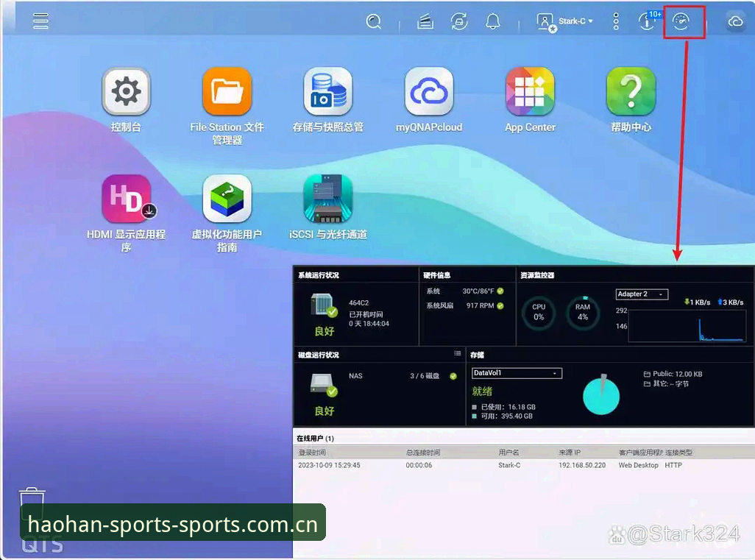Viewport: 755px width, 560px height.
Task: Open the 存储 panel header
Action: click(477, 355)
